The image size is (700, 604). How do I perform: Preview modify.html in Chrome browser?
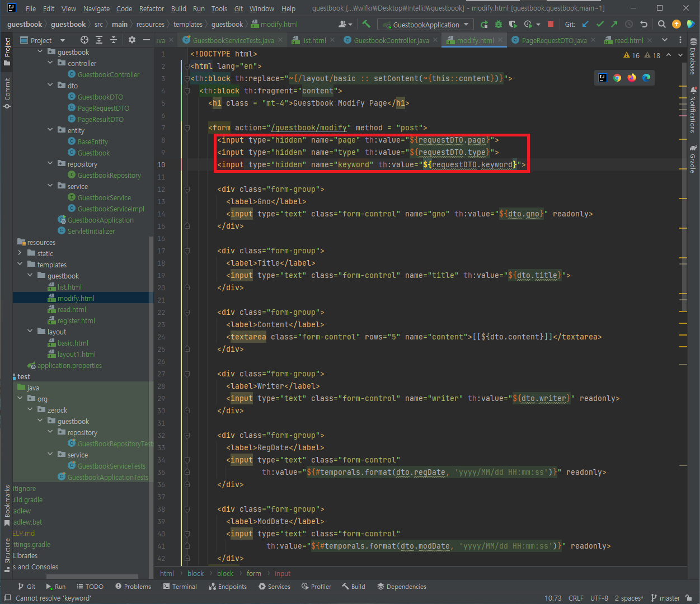click(617, 78)
